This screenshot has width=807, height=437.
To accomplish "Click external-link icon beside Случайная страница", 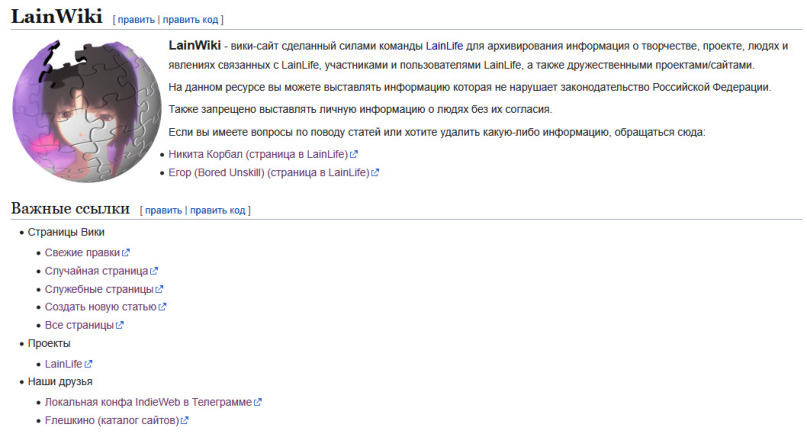I will pos(154,272).
